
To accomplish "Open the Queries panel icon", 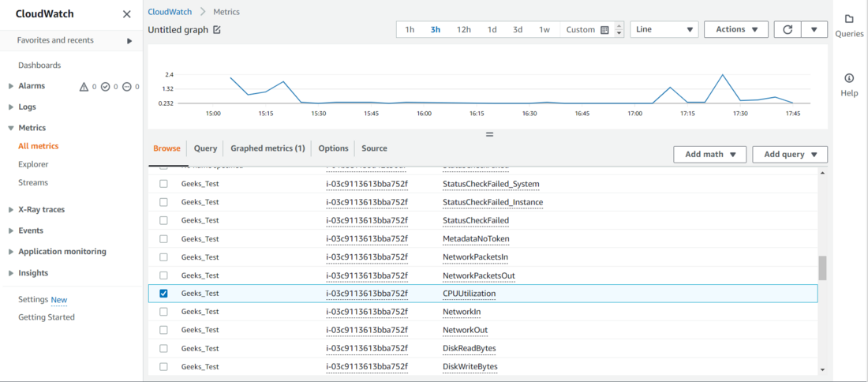I will 849,20.
